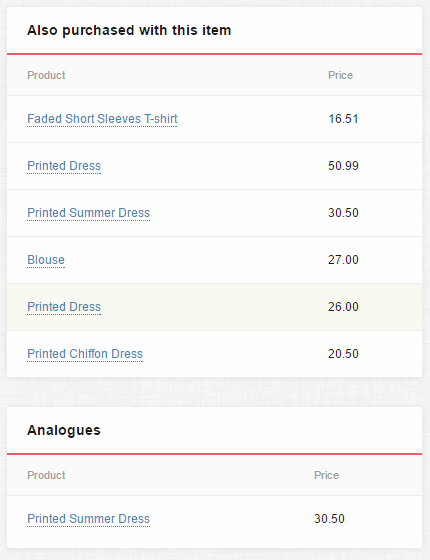This screenshot has width=430, height=560.
Task: Select Product column header in Analogues table
Action: [46, 475]
